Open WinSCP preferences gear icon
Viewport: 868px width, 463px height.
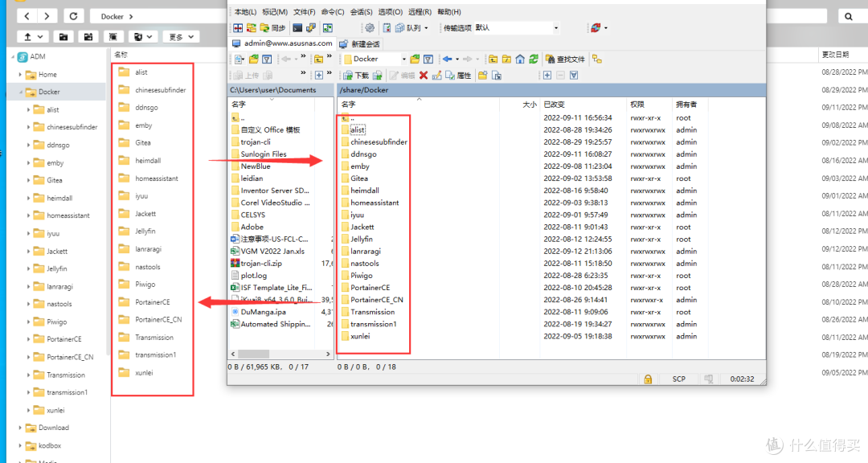pyautogui.click(x=370, y=27)
